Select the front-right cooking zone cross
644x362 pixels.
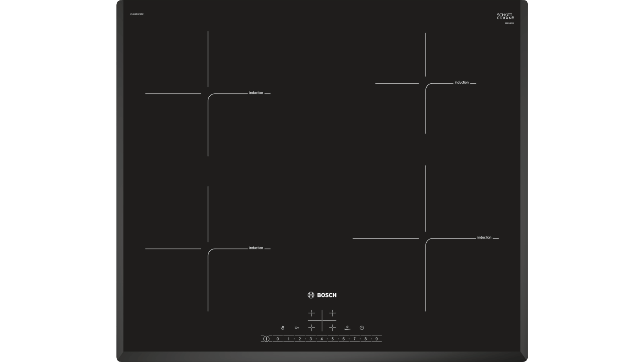332,328
